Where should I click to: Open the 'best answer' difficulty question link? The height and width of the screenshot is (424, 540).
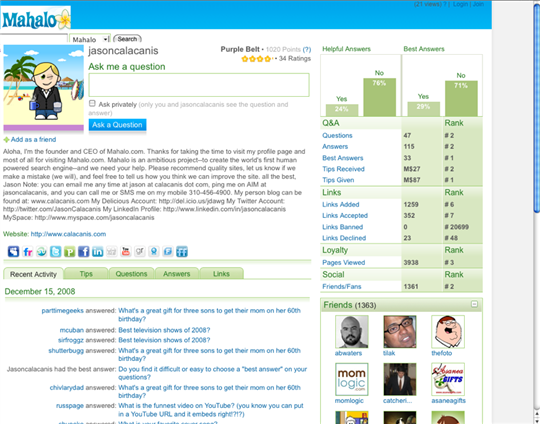[212, 373]
